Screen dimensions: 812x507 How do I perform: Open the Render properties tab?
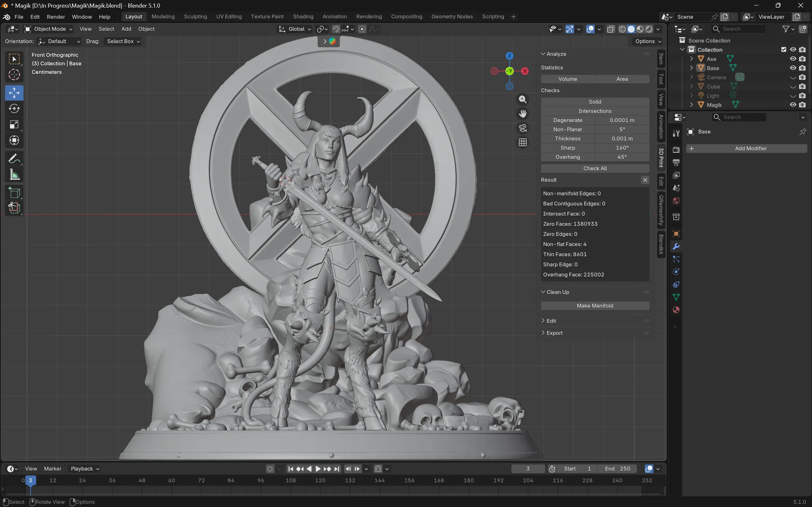coord(676,150)
